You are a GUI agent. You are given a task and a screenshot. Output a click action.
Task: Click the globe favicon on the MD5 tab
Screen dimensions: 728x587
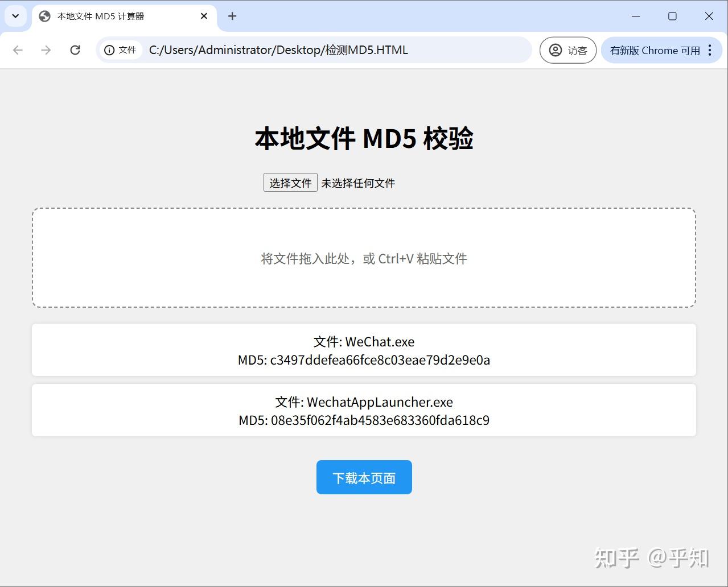(44, 16)
